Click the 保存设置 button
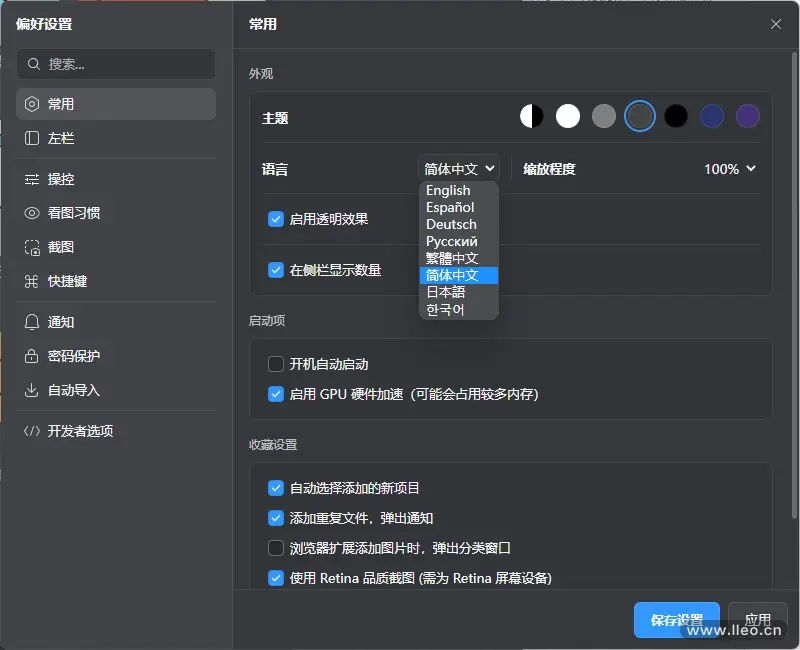Screen dimensions: 800x650 tap(676, 620)
